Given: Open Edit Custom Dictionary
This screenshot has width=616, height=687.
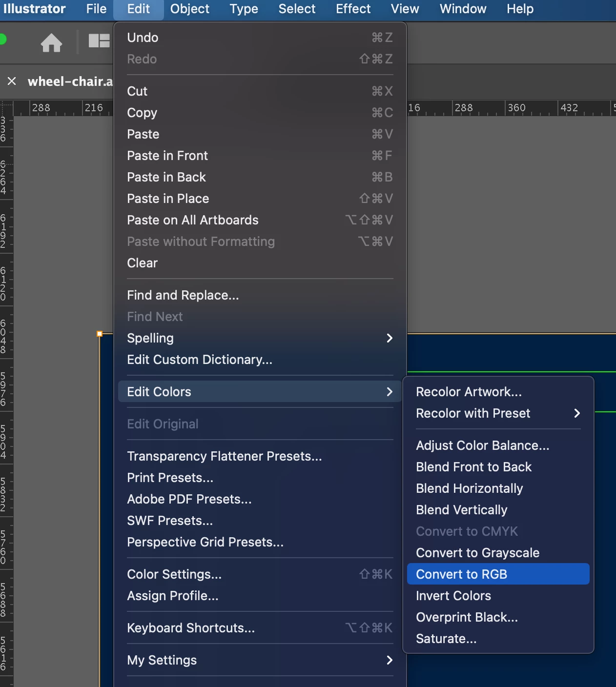Looking at the screenshot, I should [260, 360].
